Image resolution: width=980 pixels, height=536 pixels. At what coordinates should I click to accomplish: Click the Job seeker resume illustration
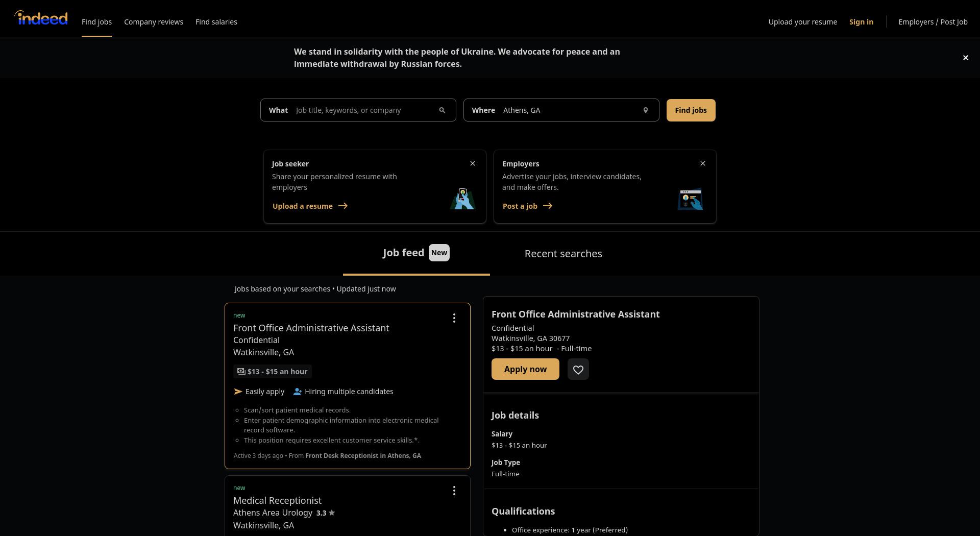(463, 199)
